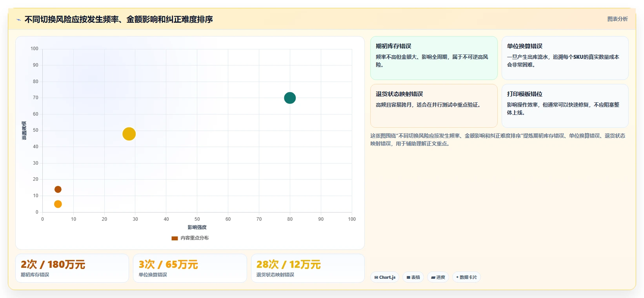
Task: Open the 期初库存错误 info card
Action: point(434,58)
